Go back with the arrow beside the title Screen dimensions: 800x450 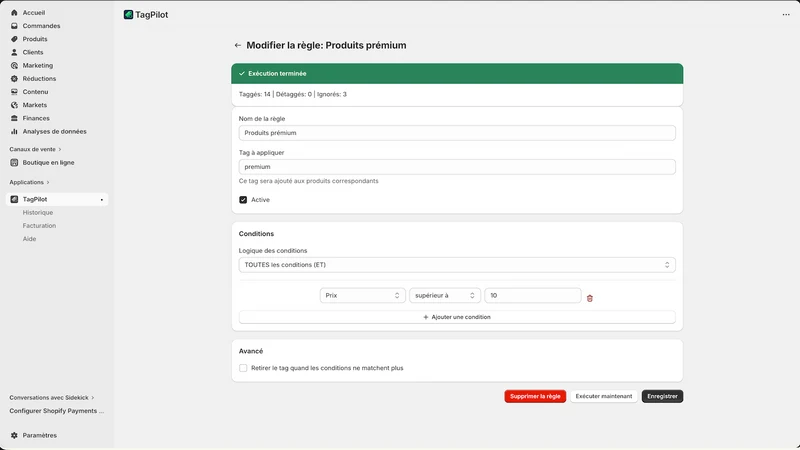click(238, 45)
